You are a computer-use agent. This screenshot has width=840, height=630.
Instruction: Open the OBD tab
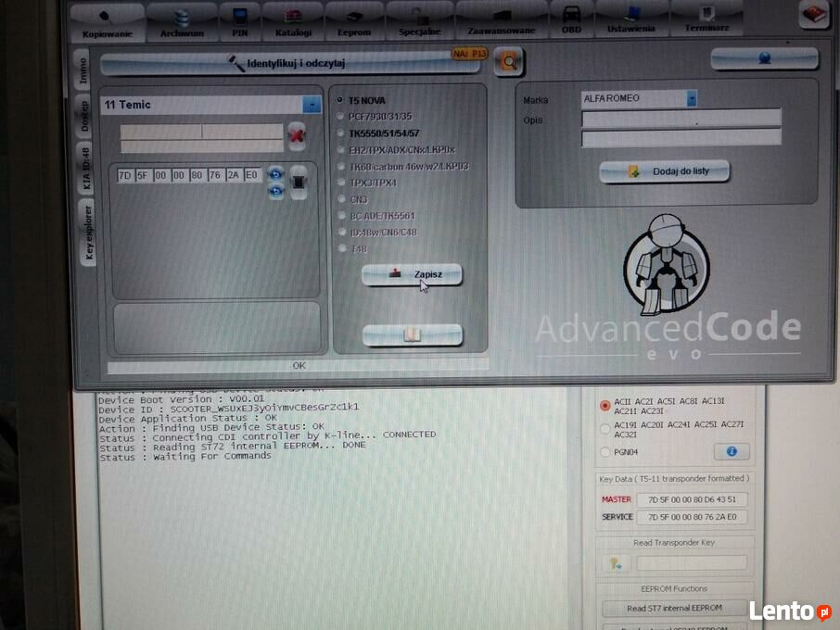(x=571, y=21)
